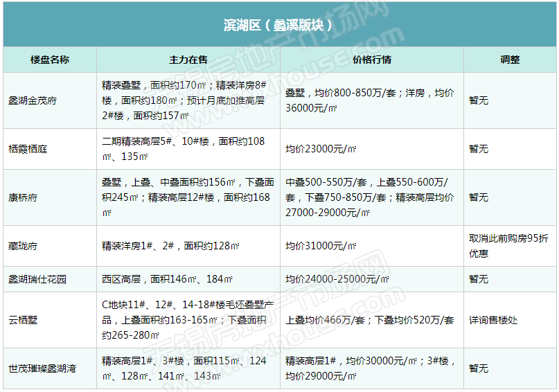Click the 滨湖区（蠡溪版块）table title
This screenshot has height=392, width=559.
coord(278,25)
